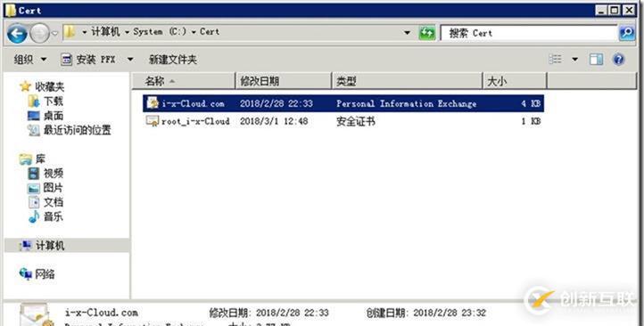
Task: Click the 下载 folder icon
Action: point(34,102)
